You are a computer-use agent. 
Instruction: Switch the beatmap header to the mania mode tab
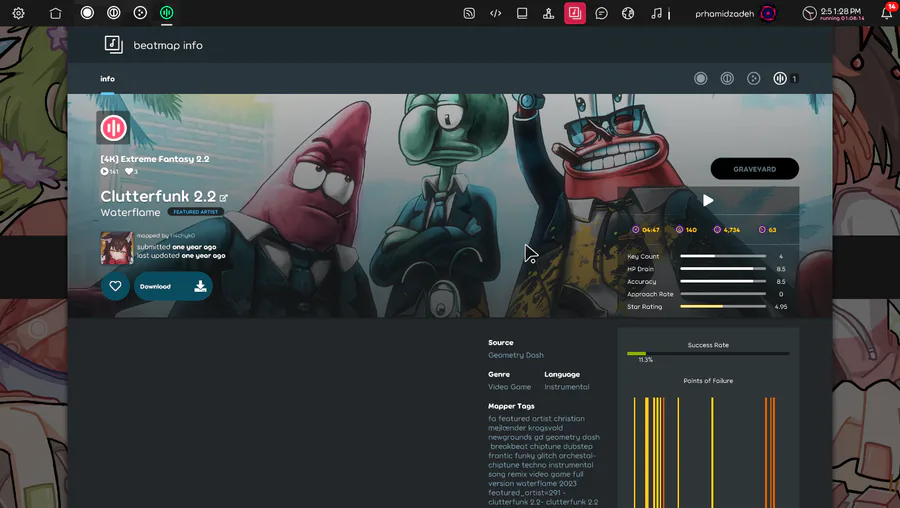click(785, 79)
